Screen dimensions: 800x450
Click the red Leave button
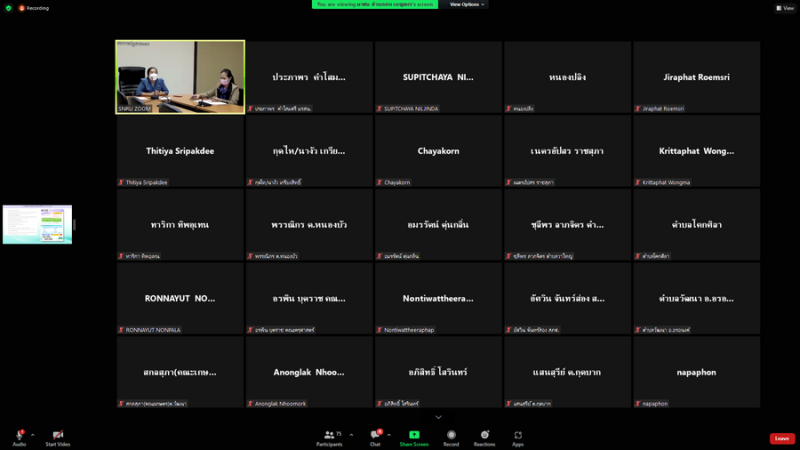[x=782, y=438]
